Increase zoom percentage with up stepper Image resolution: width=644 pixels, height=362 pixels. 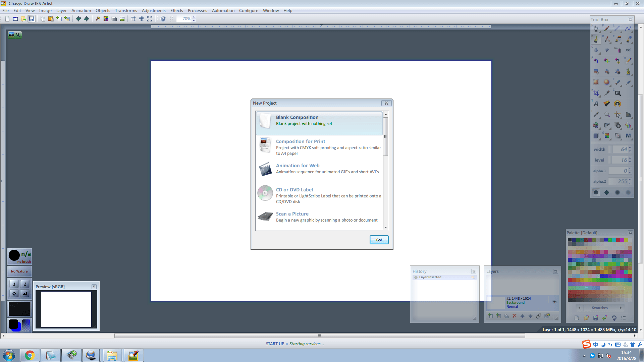(194, 17)
